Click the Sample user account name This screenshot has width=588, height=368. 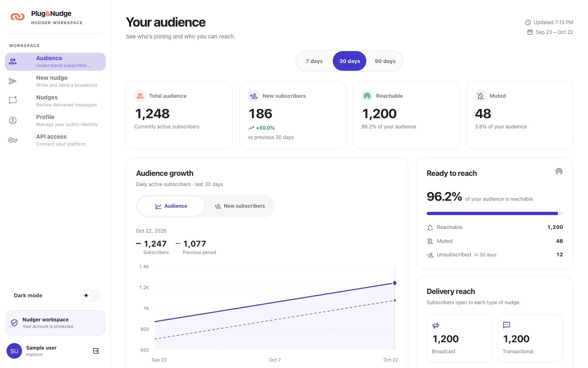[41, 348]
